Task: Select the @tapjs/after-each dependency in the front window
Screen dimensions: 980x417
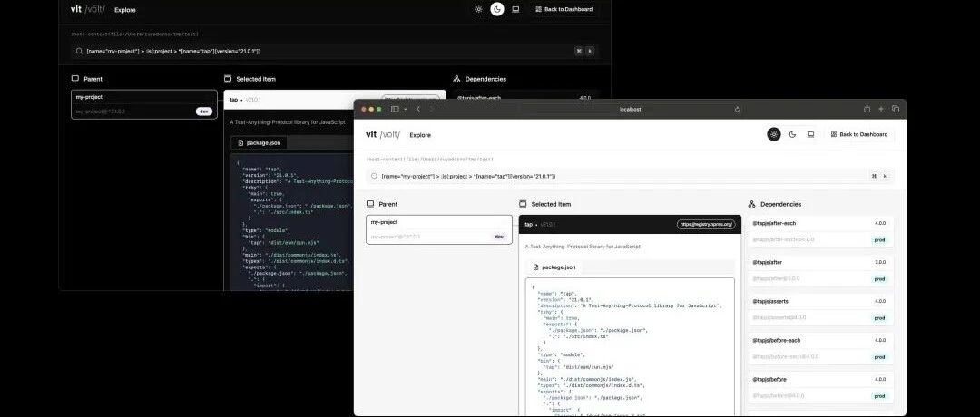Action: coord(820,231)
